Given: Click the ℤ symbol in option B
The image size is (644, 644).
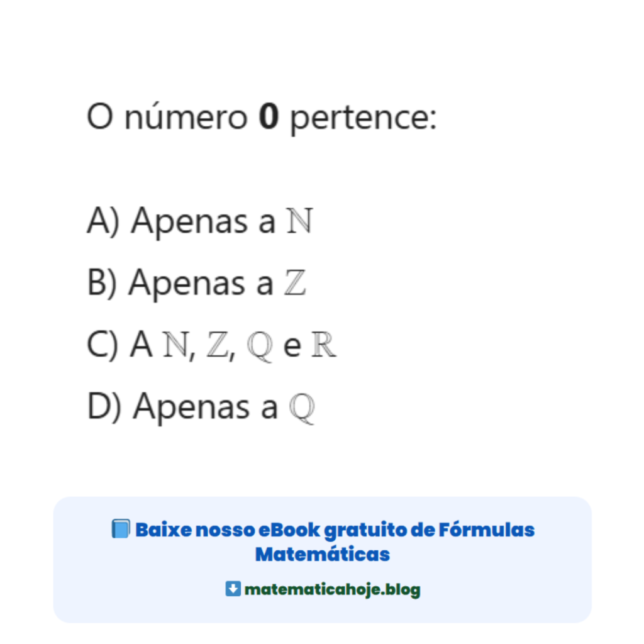Looking at the screenshot, I should 295,283.
